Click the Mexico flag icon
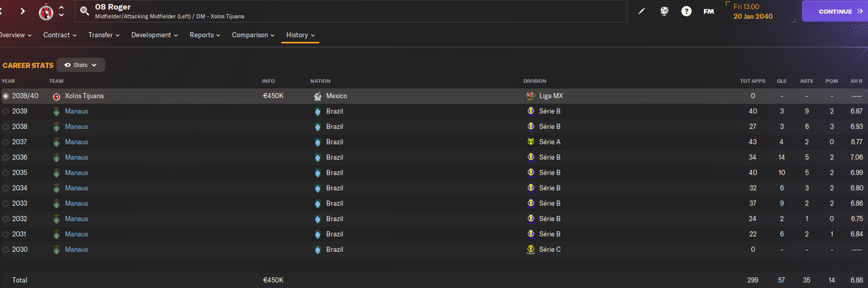 317,96
